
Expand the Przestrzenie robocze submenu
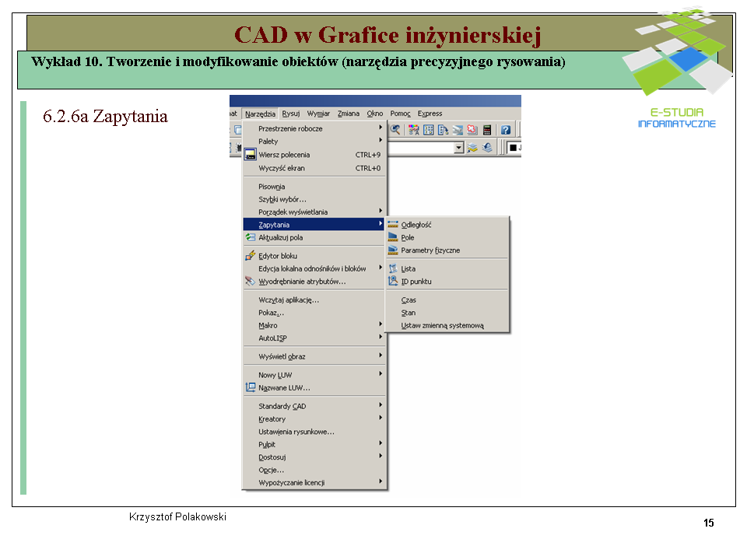[290, 128]
